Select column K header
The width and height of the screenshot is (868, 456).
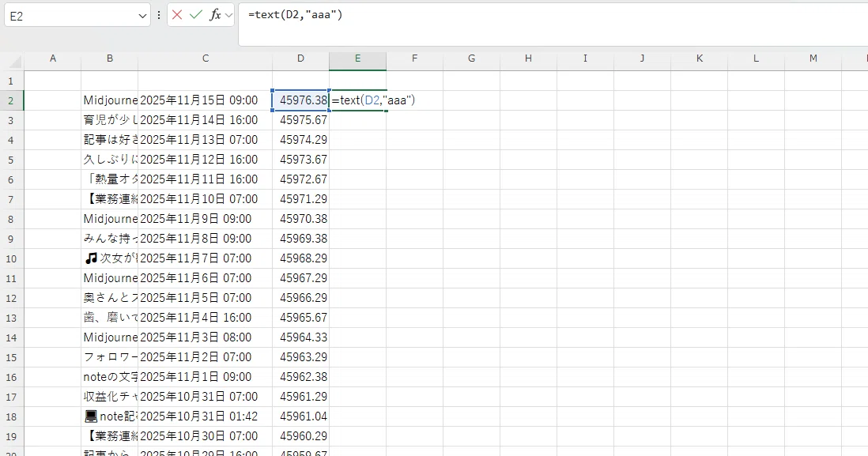699,58
